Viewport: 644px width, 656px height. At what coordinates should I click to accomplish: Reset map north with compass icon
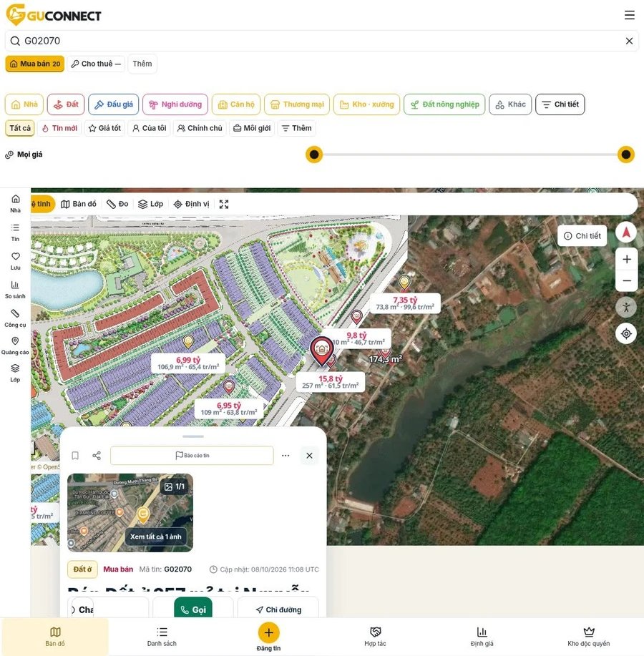tap(626, 232)
